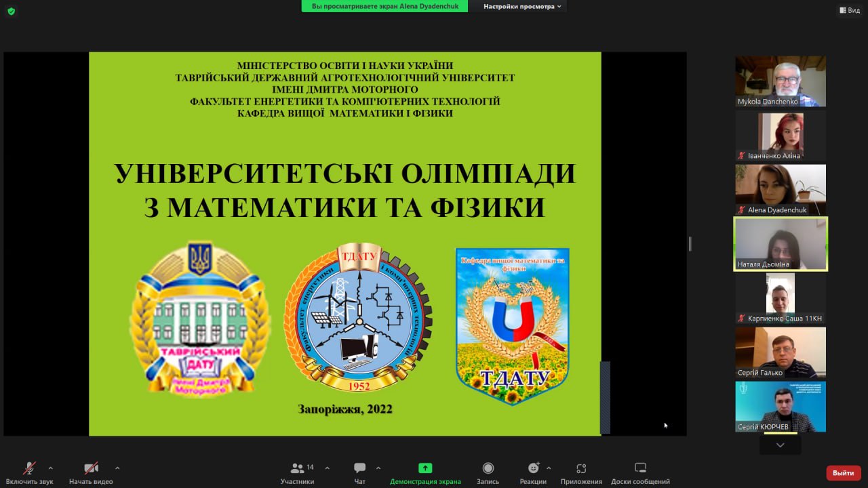Open the Вид layout view menu
This screenshot has width=868, height=488.
click(x=850, y=10)
